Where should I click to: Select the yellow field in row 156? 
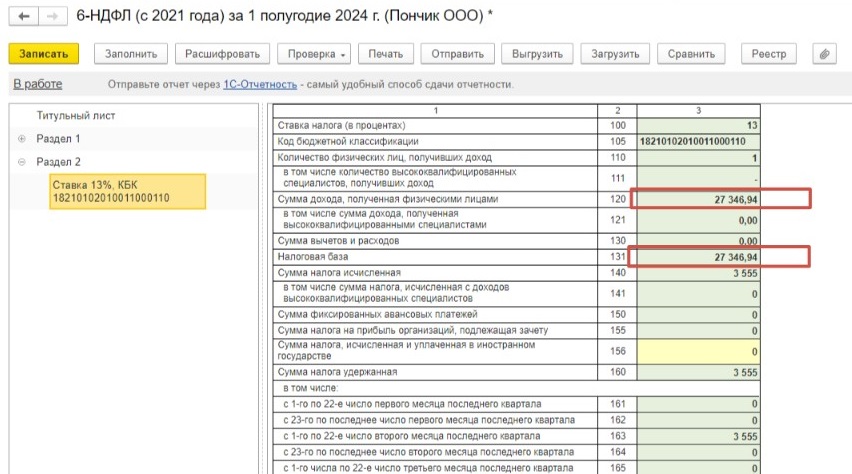tap(698, 350)
